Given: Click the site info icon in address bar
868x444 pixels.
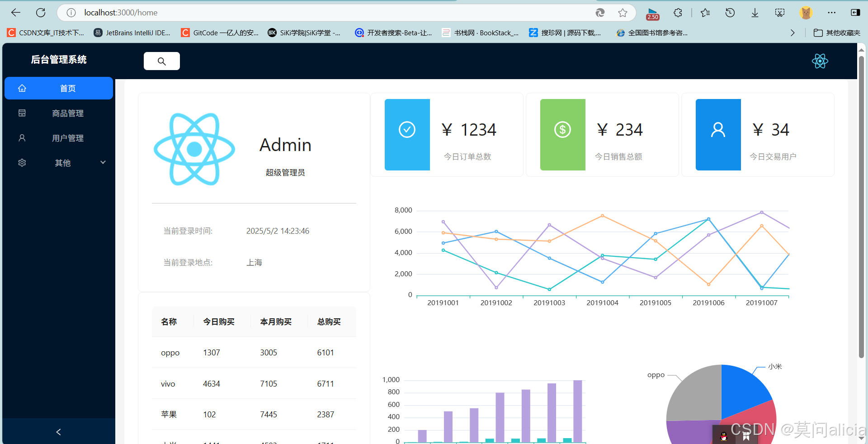Looking at the screenshot, I should tap(71, 13).
